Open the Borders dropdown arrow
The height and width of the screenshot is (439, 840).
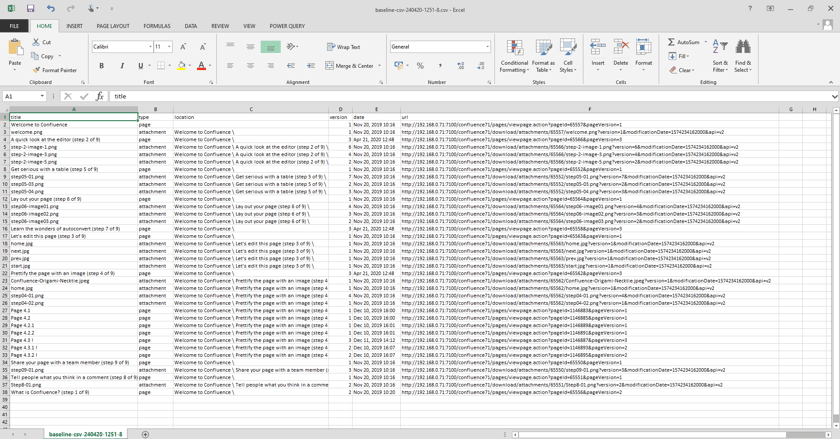[x=170, y=65]
